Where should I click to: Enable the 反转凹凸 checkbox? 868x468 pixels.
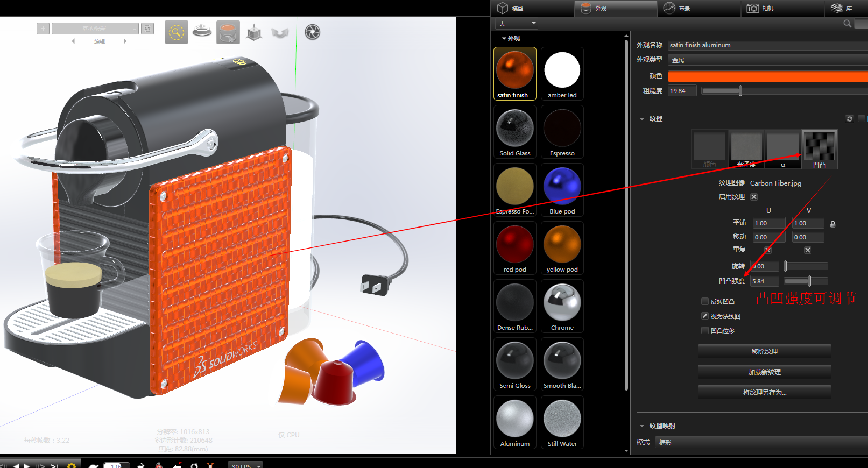pos(705,301)
